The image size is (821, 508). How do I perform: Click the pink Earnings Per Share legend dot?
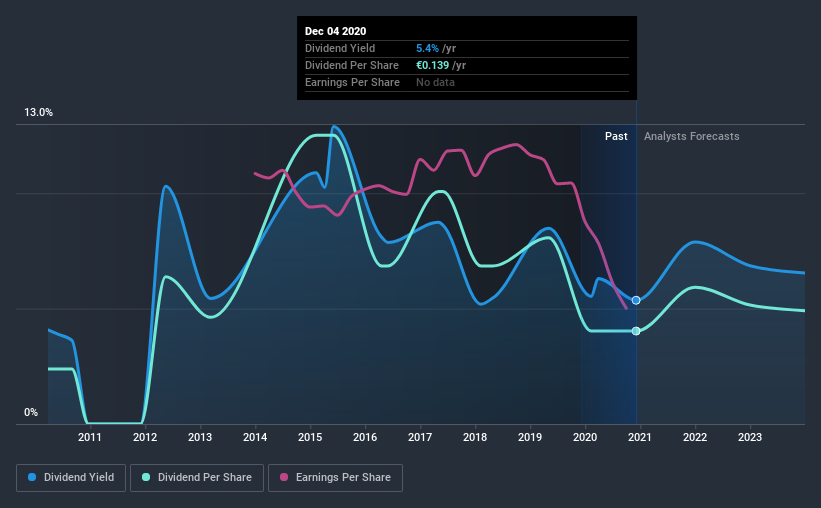284,477
